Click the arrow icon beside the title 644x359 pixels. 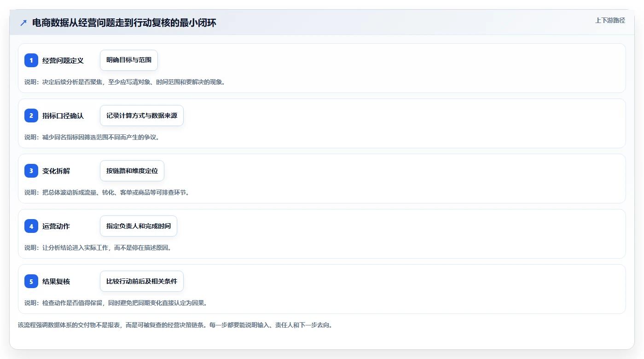[23, 23]
